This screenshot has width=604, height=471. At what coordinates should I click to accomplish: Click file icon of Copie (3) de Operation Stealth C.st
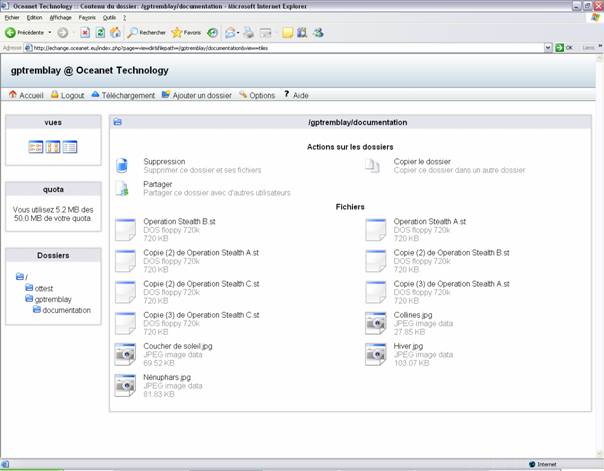125,323
